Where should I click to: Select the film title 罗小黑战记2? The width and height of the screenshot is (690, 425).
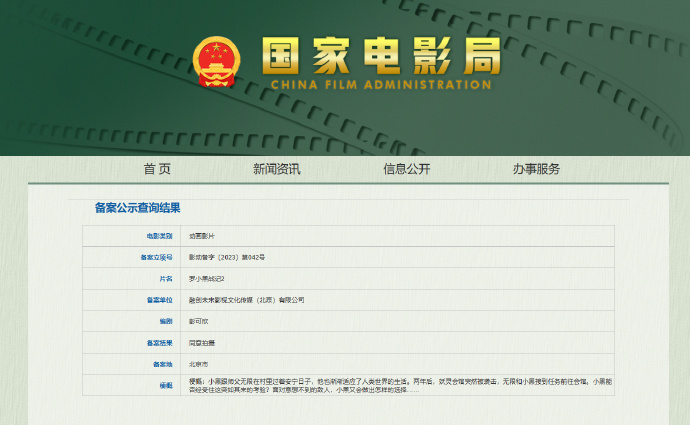click(x=206, y=279)
